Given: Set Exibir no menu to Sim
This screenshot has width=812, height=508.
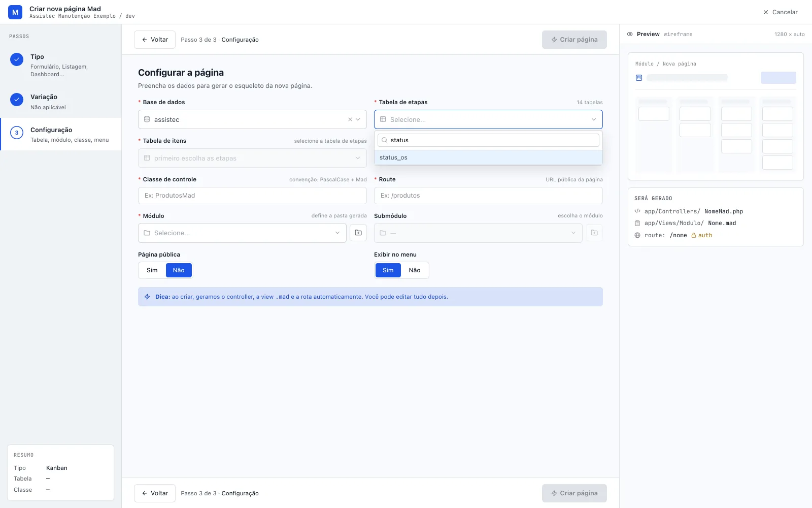Looking at the screenshot, I should 388,270.
